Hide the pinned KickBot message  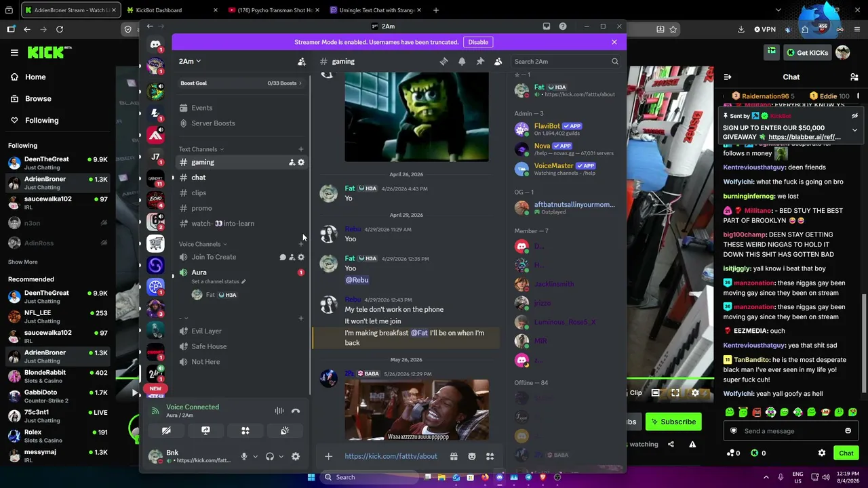[854, 116]
